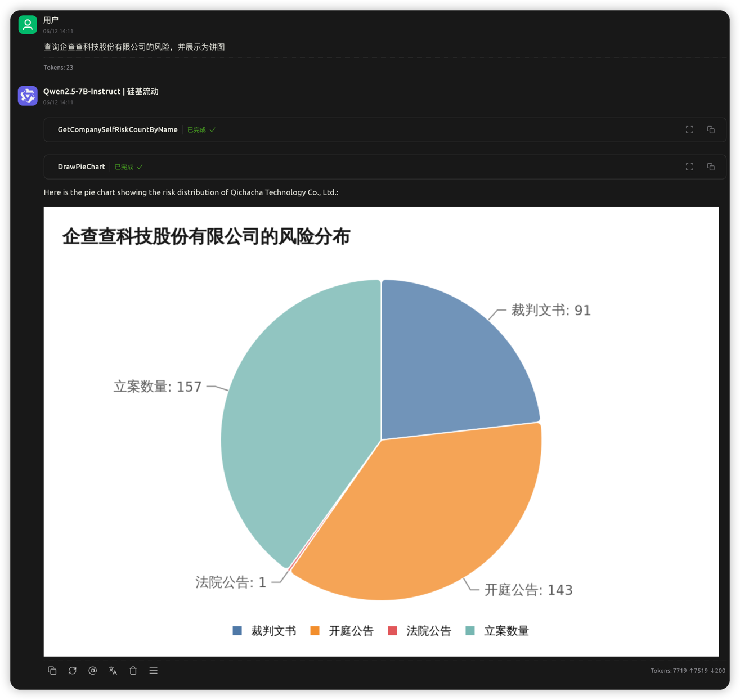Viewport: 740px width, 700px height.
Task: Delete the message with the trash icon
Action: (x=133, y=670)
